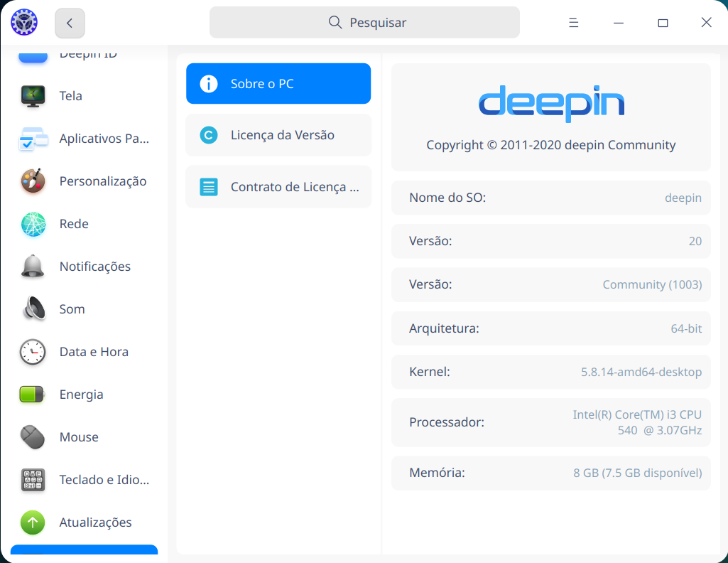This screenshot has width=728, height=563.
Task: Open Personalização customization settings
Action: 102,181
